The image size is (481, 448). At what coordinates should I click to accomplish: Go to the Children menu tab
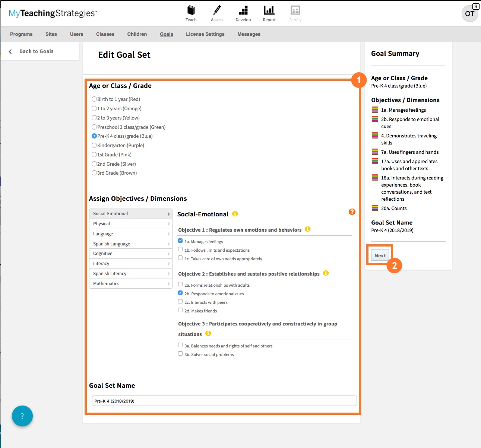(137, 34)
